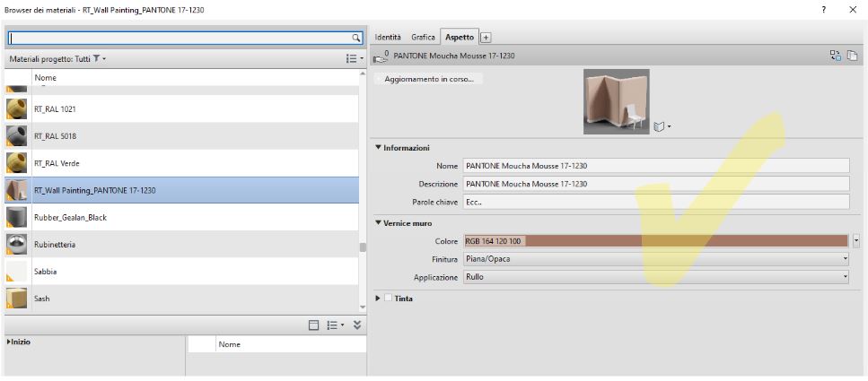Select RT_Wall Painting_PANTONE 17-1230 row
Screen dimensions: 868x381
pyautogui.click(x=181, y=190)
